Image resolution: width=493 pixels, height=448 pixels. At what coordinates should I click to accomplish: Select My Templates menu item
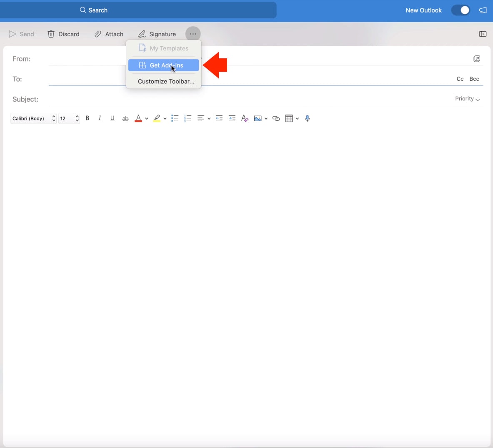(x=163, y=48)
